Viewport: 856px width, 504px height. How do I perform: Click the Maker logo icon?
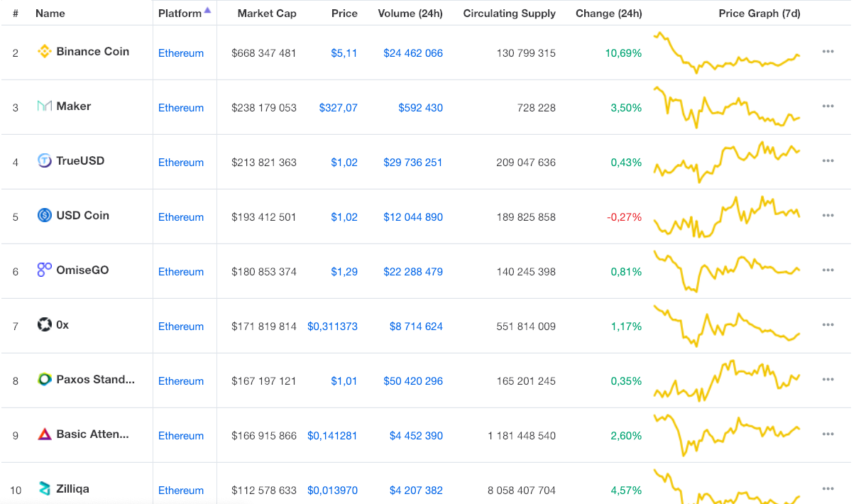[45, 106]
